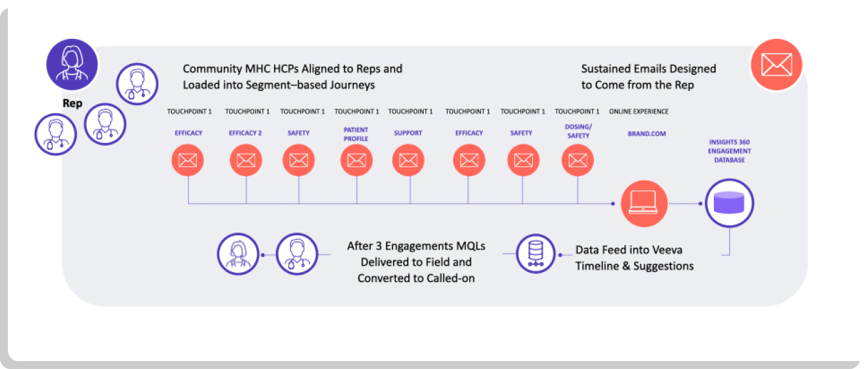Open the Support touchpoint email icon
The image size is (868, 369).
[x=408, y=160]
